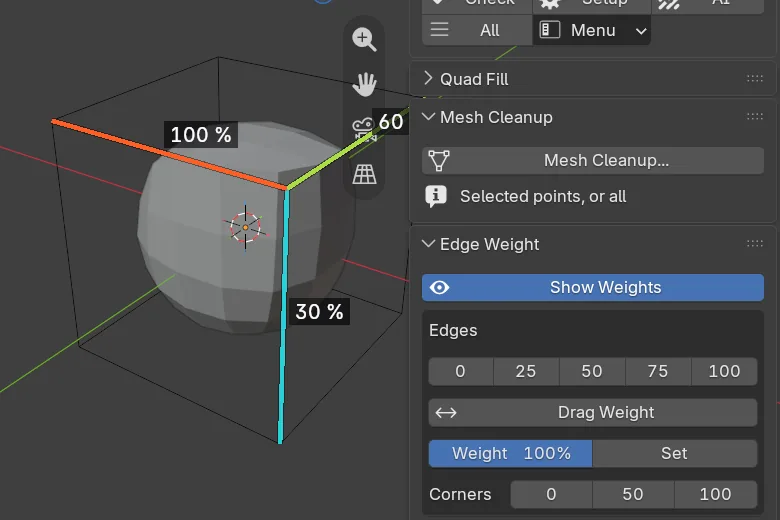Screen dimensions: 780x520
Task: Click the Mesh Cleanup funnel icon
Action: click(x=439, y=161)
